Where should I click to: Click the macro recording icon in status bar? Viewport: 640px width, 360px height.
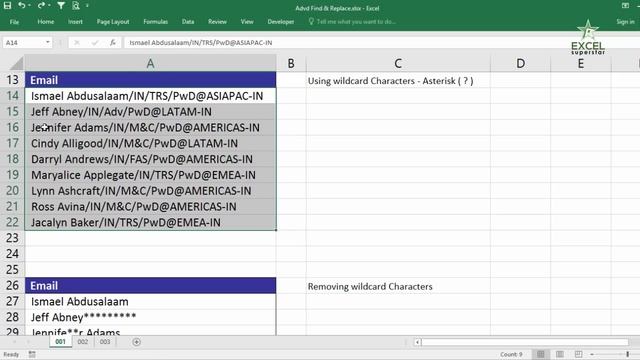point(32,354)
